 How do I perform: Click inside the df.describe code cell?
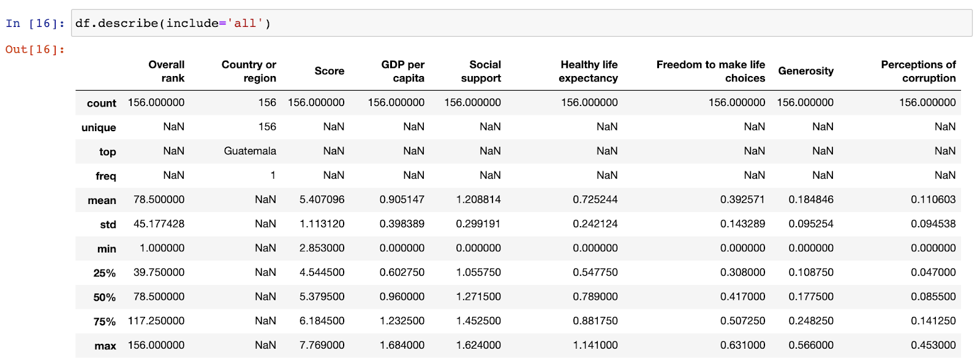click(x=521, y=23)
